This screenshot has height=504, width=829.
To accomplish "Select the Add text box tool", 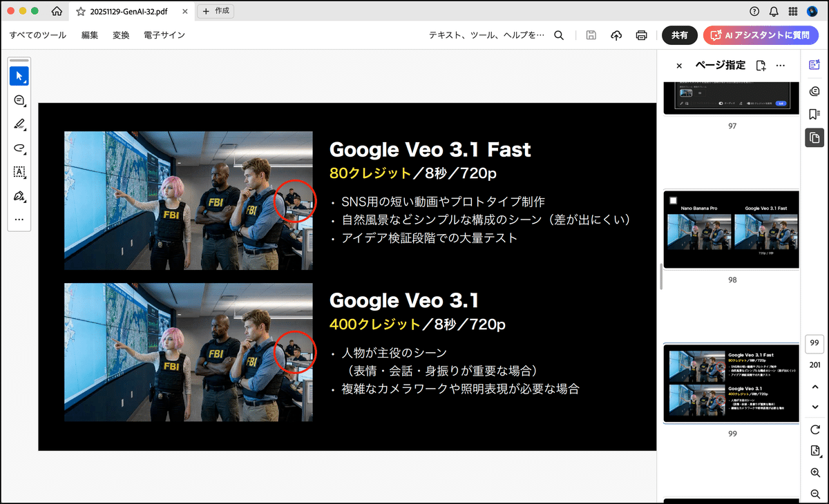I will 19,172.
